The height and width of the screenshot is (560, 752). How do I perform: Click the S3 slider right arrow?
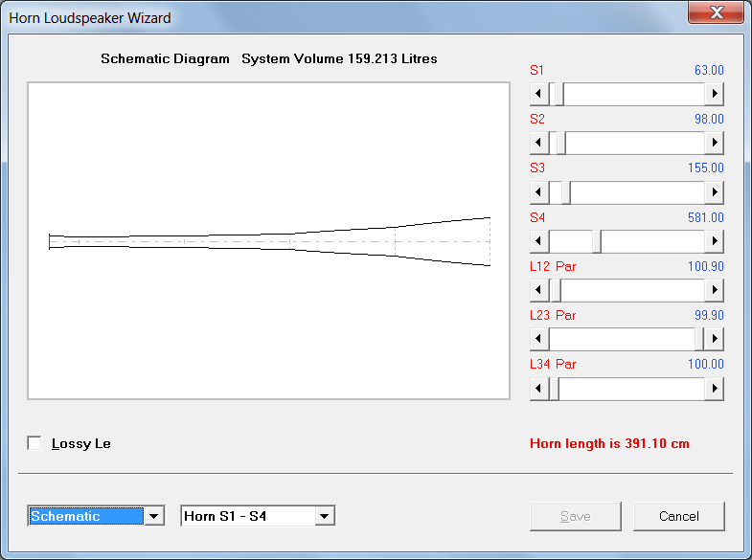click(x=714, y=192)
